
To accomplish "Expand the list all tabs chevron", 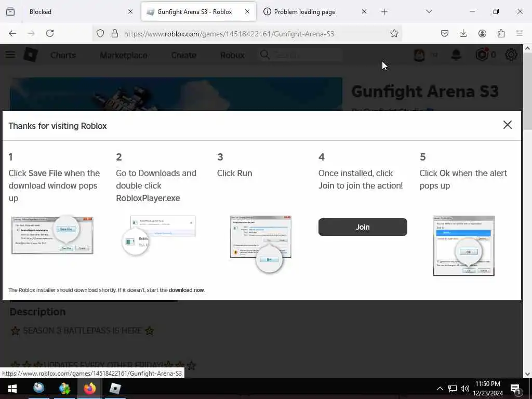I will pos(429,11).
